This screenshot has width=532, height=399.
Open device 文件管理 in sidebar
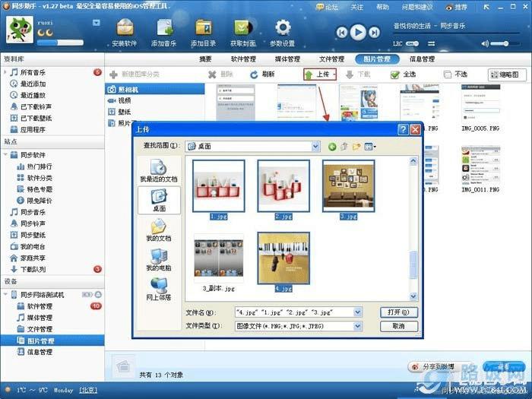coord(40,329)
